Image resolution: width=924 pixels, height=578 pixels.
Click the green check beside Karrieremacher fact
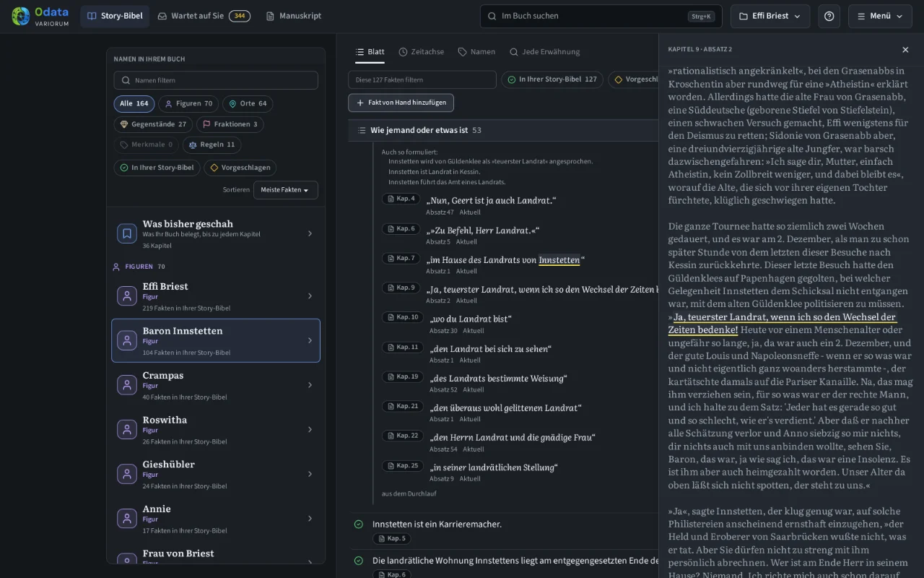359,525
